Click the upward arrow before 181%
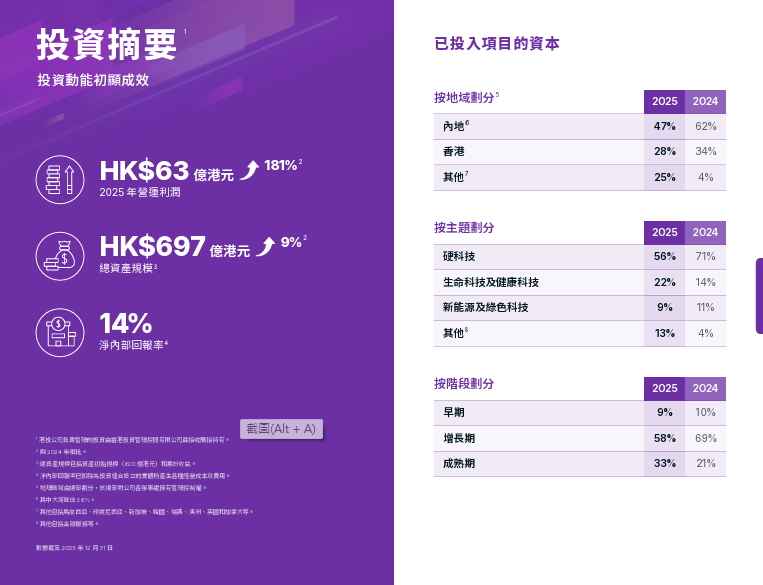Screen dimensions: 763x585 (250, 170)
